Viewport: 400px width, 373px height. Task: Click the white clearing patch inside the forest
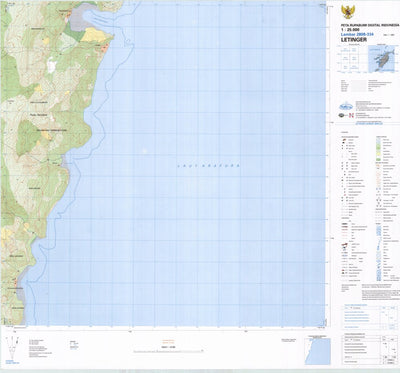point(51,65)
